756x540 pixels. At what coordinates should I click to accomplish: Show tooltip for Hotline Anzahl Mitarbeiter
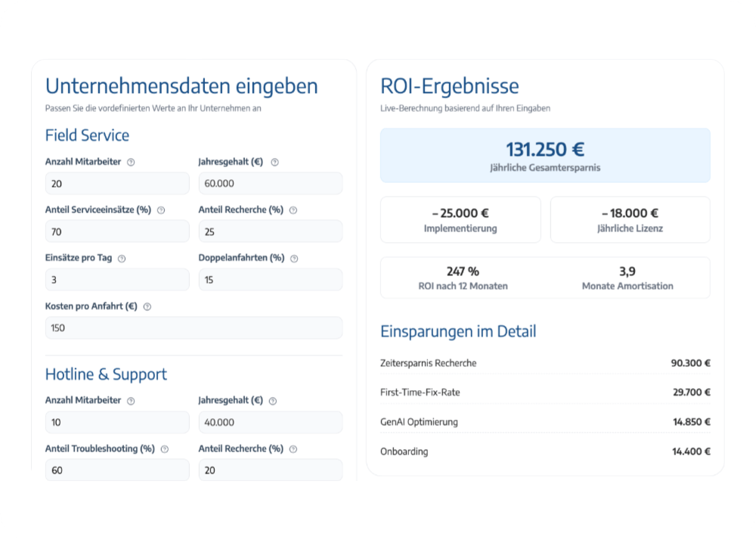[x=131, y=401]
